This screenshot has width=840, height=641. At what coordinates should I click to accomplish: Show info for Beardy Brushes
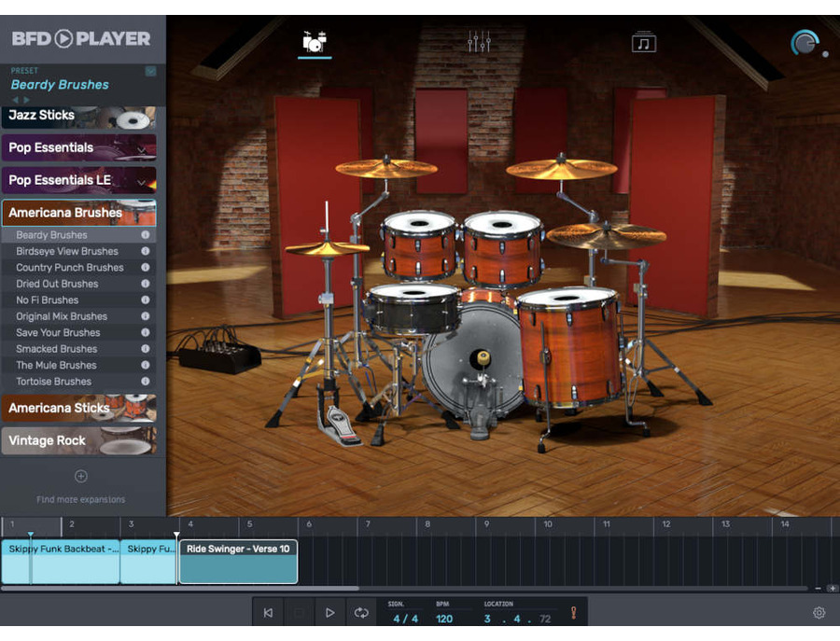146,234
